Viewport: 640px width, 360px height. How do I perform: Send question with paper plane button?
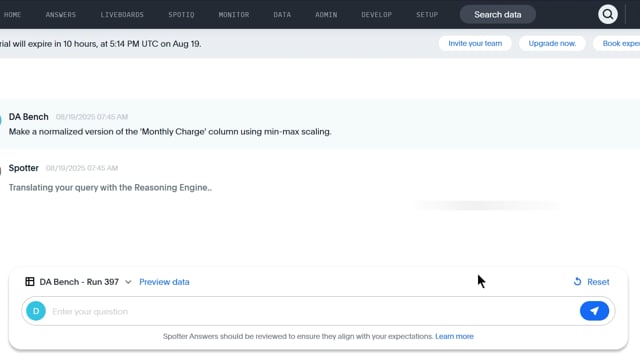(594, 311)
